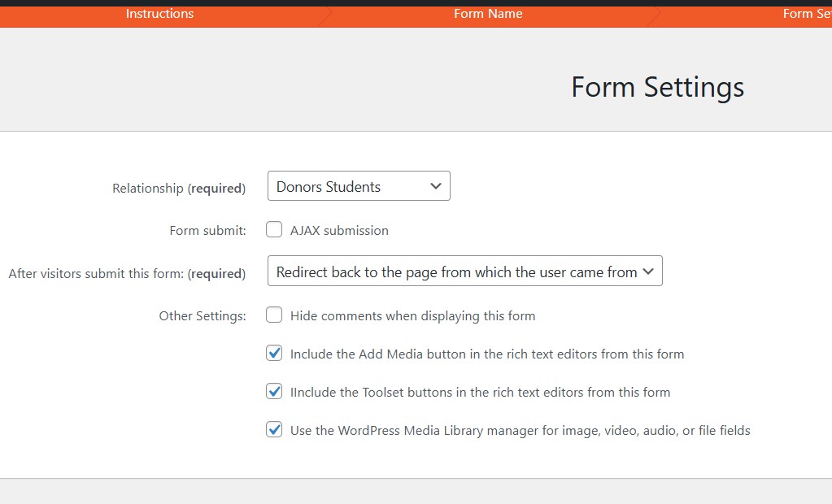Click the "Other Settings:" field label

point(202,316)
